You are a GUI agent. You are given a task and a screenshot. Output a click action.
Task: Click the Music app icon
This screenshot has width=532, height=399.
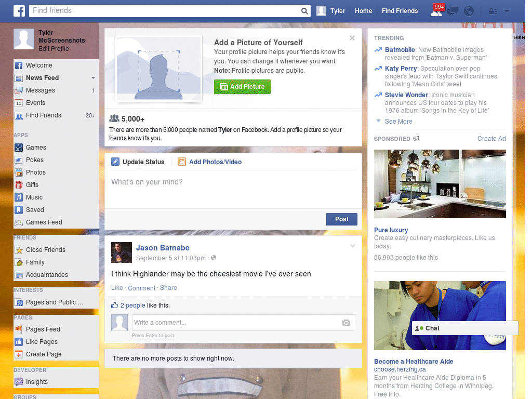19,197
